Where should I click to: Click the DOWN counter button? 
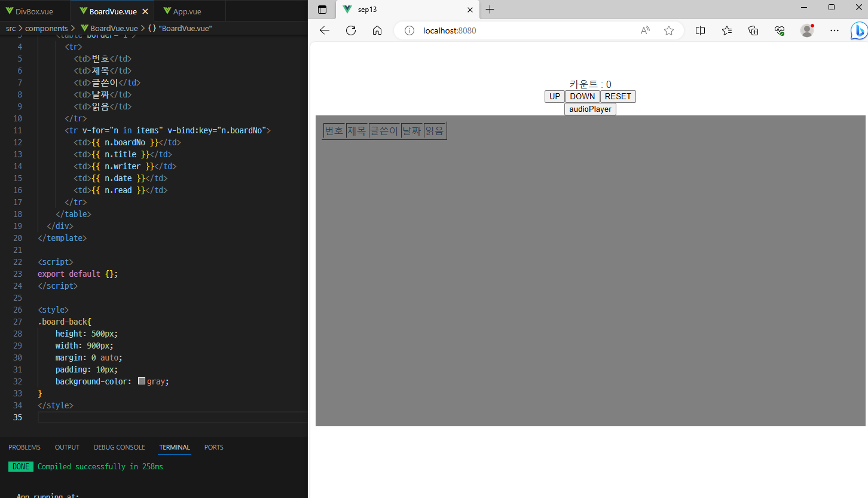click(582, 96)
